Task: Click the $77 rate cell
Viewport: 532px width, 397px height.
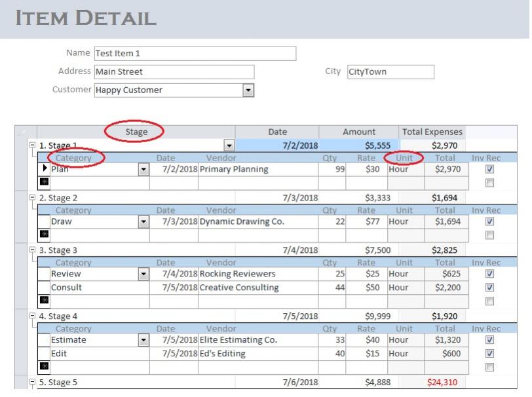Action: click(x=366, y=221)
